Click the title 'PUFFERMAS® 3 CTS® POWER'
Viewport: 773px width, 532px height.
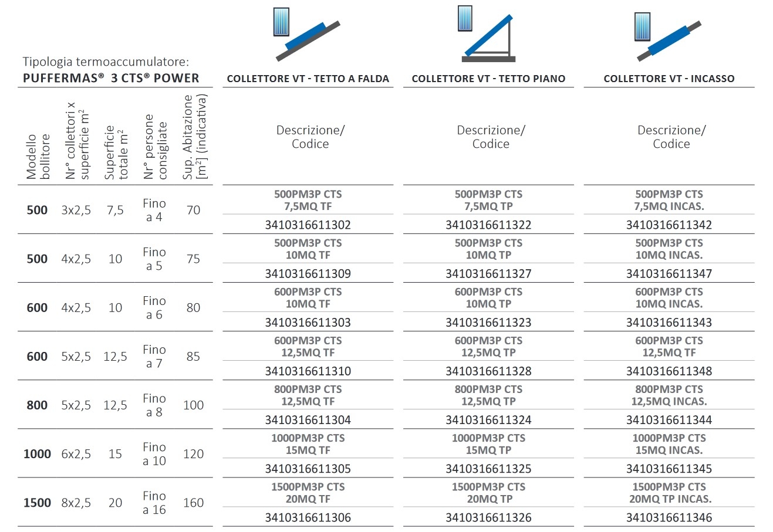(x=111, y=78)
